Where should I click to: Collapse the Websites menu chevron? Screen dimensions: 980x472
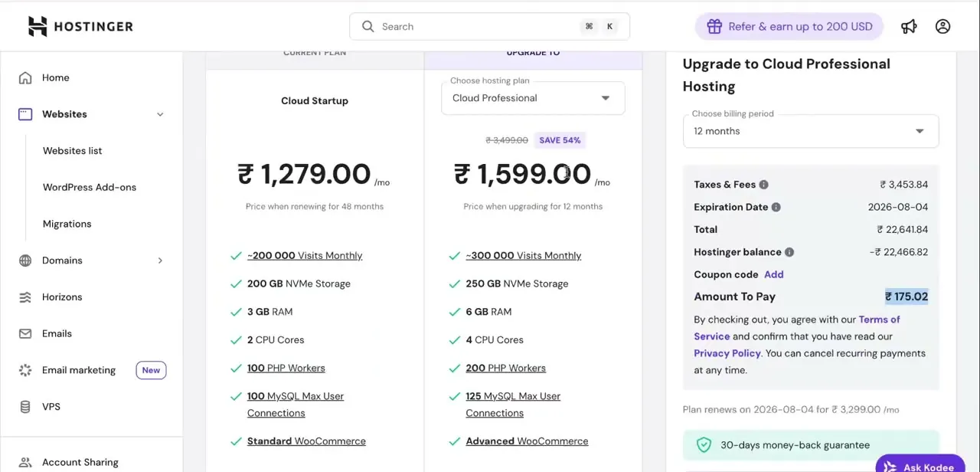pyautogui.click(x=160, y=114)
